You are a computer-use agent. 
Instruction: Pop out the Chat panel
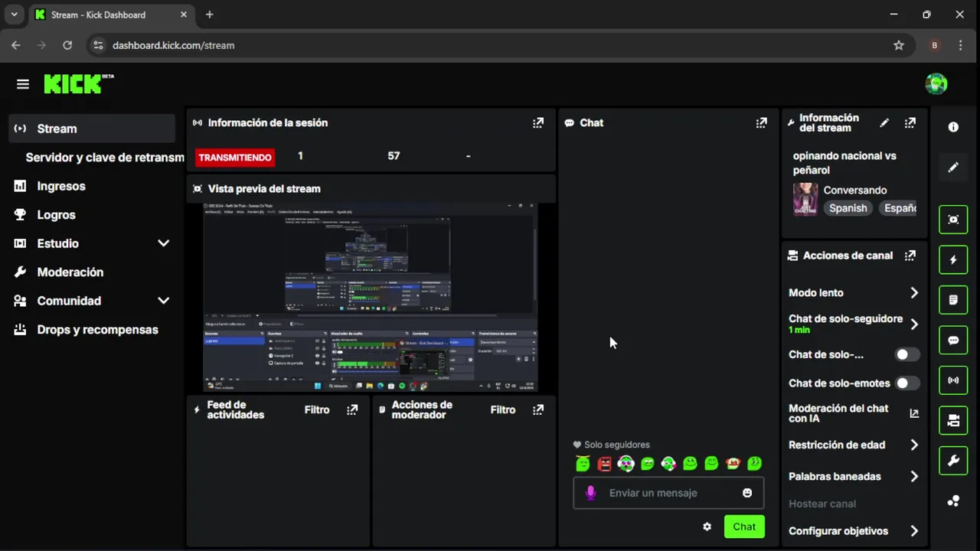[761, 122]
